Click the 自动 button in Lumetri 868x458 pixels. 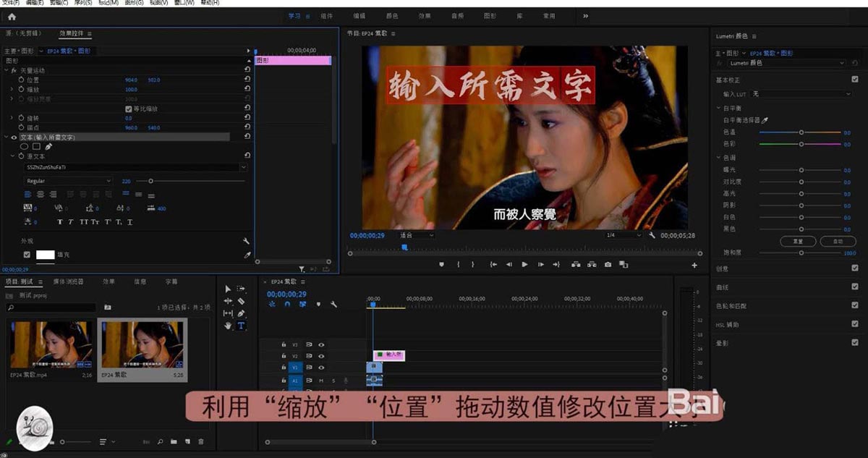click(x=838, y=241)
